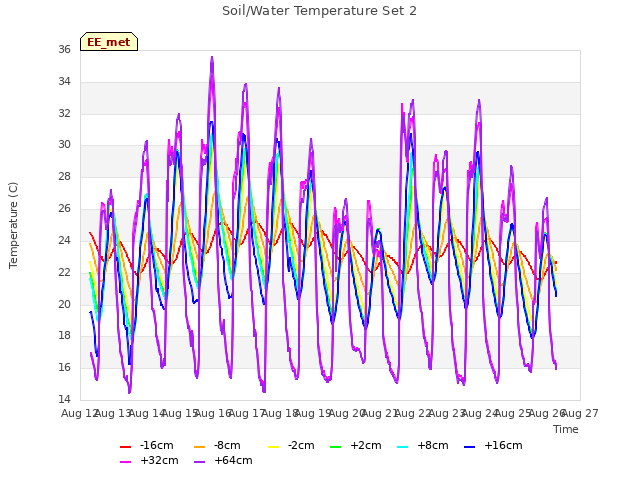This screenshot has height=480, width=640.
Task: Toggle the -8cm legend entry
Action: [x=217, y=445]
